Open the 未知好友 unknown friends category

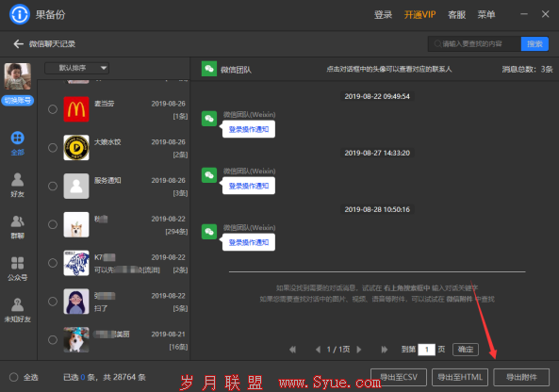click(18, 310)
